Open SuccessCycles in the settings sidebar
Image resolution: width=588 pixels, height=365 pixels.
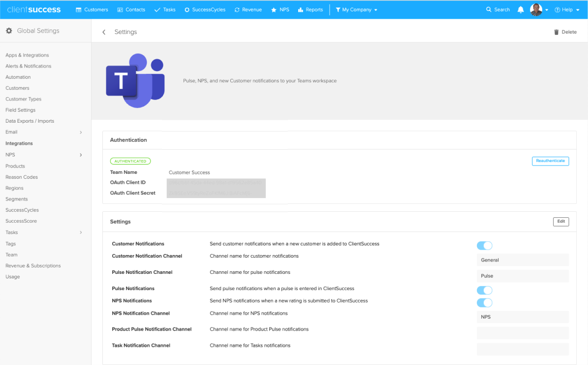pos(22,210)
